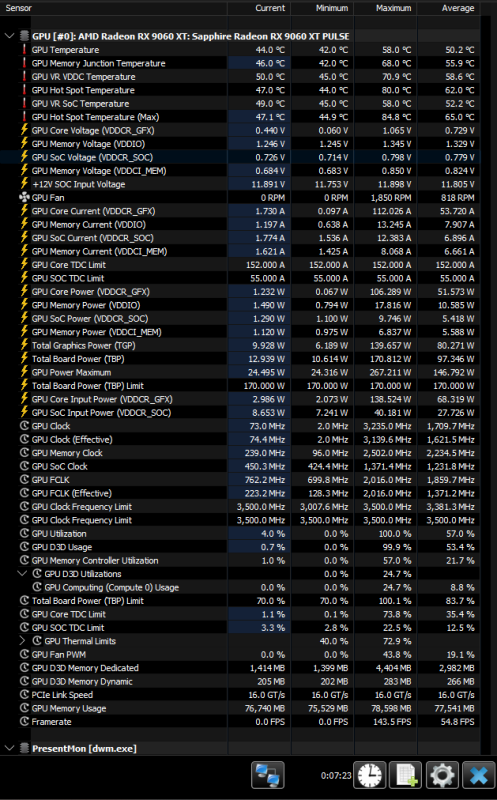Click GPU Utilization average value 57.0 %
The image size is (497, 800).
[x=460, y=534]
